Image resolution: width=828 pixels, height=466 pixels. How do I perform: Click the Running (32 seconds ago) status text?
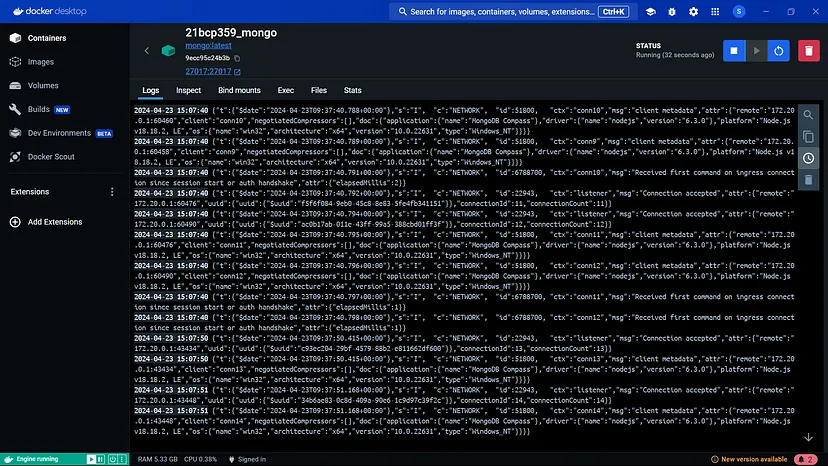(675, 55)
